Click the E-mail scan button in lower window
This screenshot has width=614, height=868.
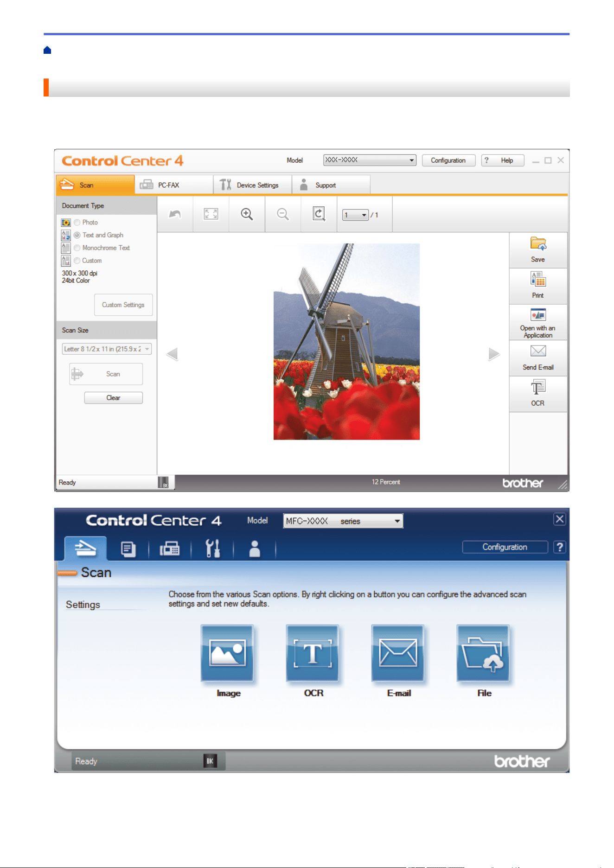(x=398, y=653)
